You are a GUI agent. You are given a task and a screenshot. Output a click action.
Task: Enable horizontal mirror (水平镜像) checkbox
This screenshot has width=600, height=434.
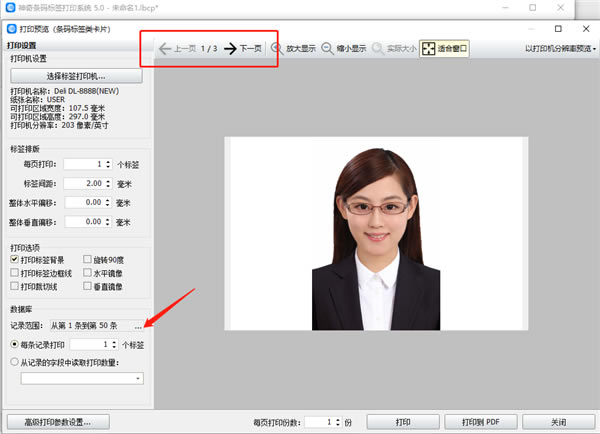coord(88,272)
